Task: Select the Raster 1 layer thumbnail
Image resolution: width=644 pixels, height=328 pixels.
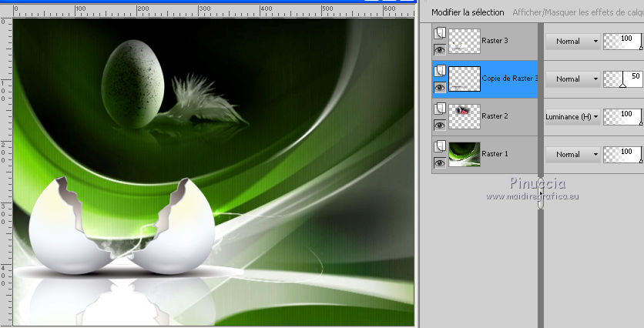Action: coord(465,154)
